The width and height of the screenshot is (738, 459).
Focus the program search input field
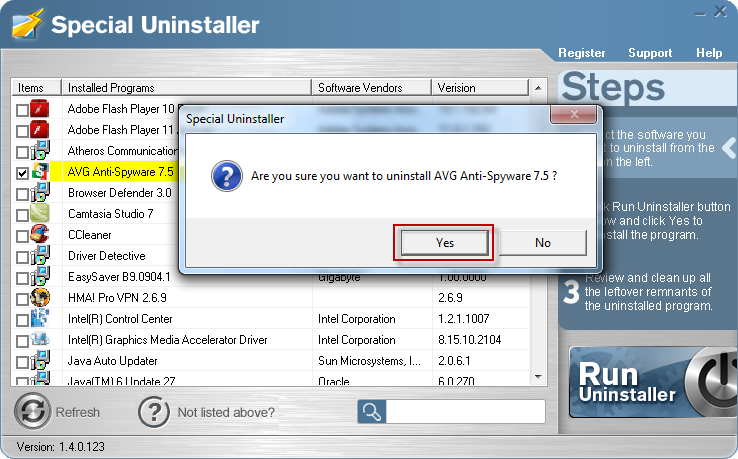pyautogui.click(x=465, y=412)
